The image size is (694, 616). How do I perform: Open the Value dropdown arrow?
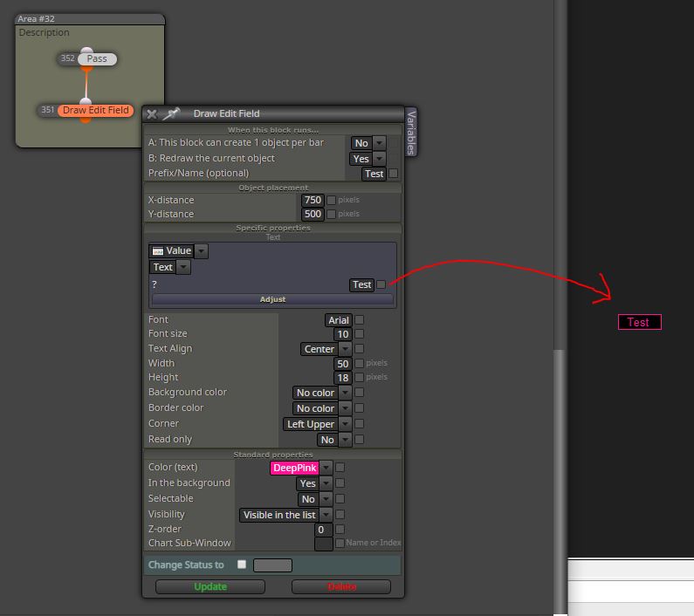tap(202, 251)
